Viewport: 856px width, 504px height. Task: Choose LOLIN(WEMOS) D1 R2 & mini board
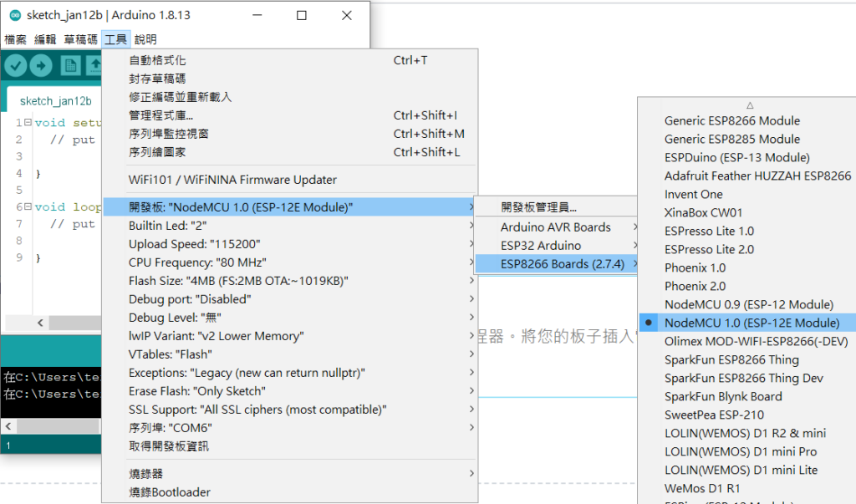point(745,433)
